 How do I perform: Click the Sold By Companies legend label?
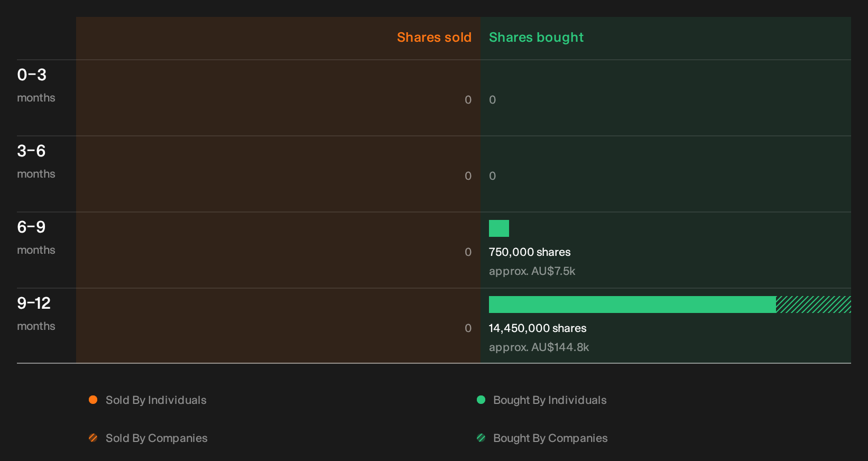tap(156, 438)
